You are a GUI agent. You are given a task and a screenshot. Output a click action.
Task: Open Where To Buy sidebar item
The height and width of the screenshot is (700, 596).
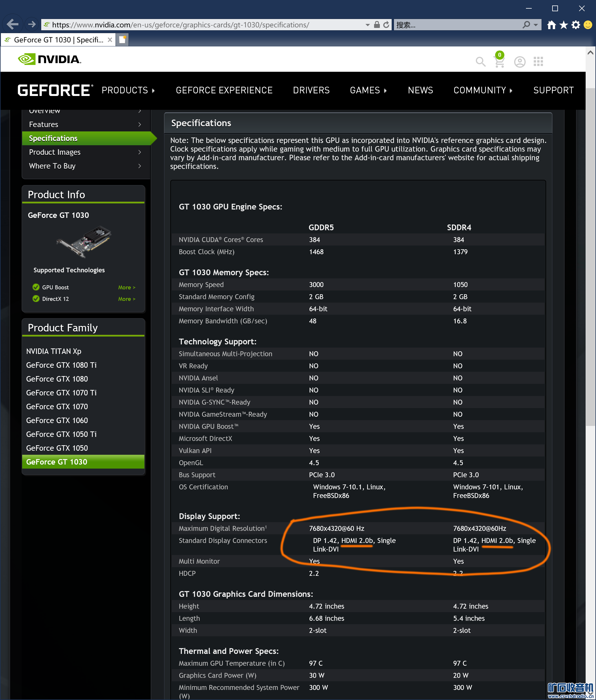click(86, 166)
